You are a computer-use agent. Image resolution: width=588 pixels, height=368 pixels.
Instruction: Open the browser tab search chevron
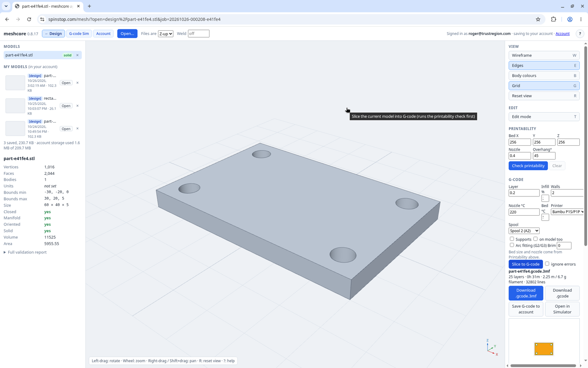6,6
